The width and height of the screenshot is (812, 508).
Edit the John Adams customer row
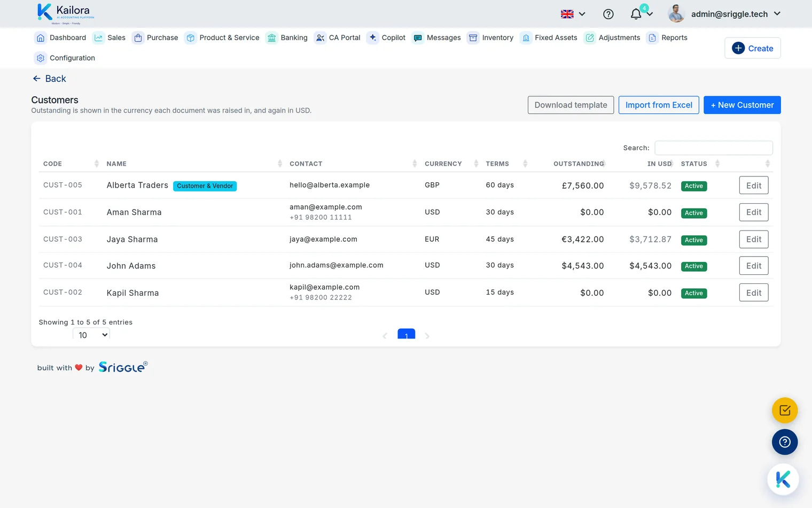754,266
